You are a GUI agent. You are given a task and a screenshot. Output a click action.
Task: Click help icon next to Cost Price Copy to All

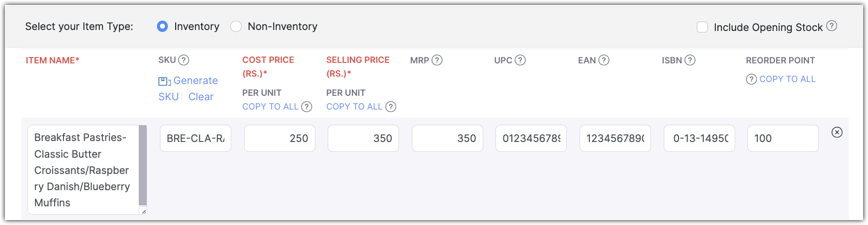(x=307, y=107)
